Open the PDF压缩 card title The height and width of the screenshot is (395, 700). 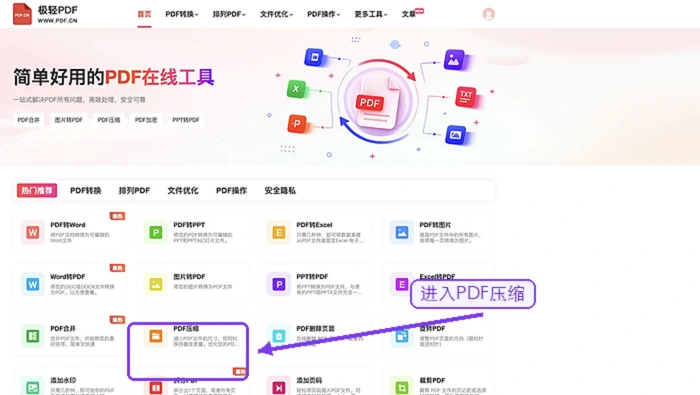coord(186,328)
